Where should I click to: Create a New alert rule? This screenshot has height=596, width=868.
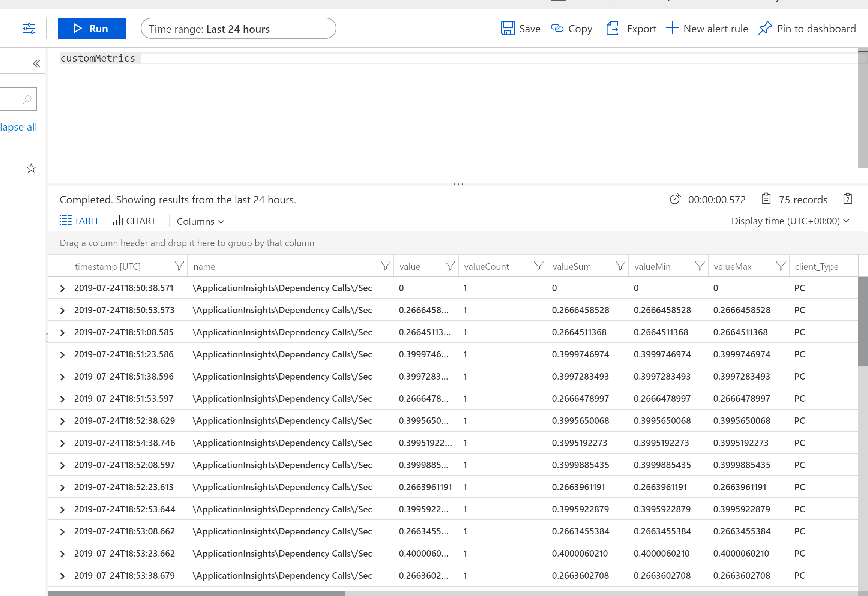(x=707, y=29)
